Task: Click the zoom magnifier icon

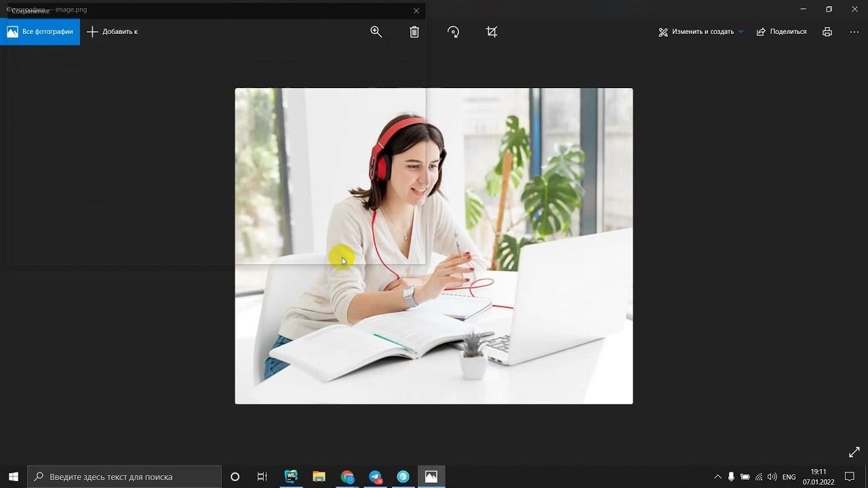Action: 376,32
